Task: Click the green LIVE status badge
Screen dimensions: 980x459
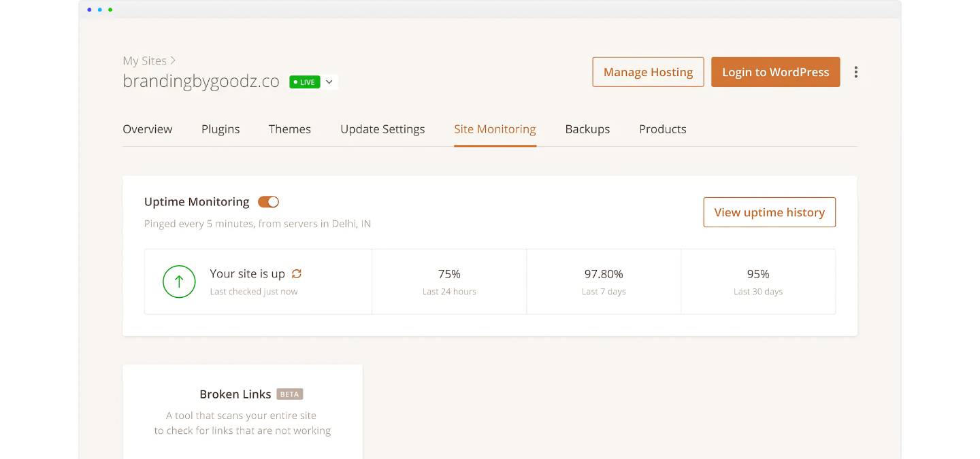Action: click(x=304, y=82)
